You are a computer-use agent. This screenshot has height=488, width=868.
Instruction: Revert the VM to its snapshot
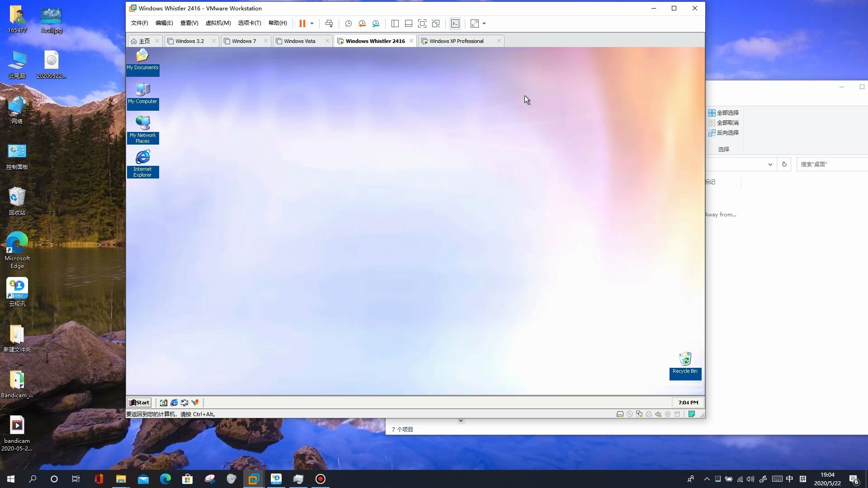coord(362,23)
